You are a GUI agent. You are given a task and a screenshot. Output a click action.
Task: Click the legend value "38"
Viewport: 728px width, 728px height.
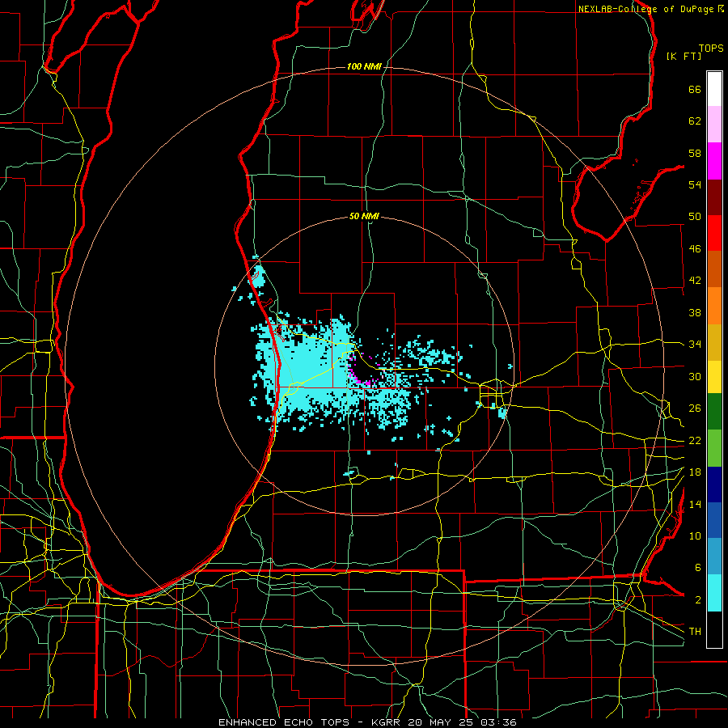click(695, 312)
